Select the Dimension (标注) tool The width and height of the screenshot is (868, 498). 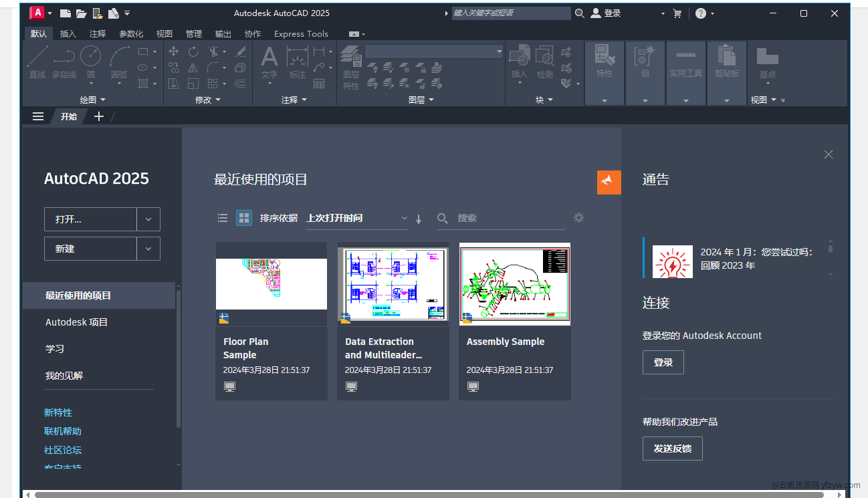[x=297, y=62]
